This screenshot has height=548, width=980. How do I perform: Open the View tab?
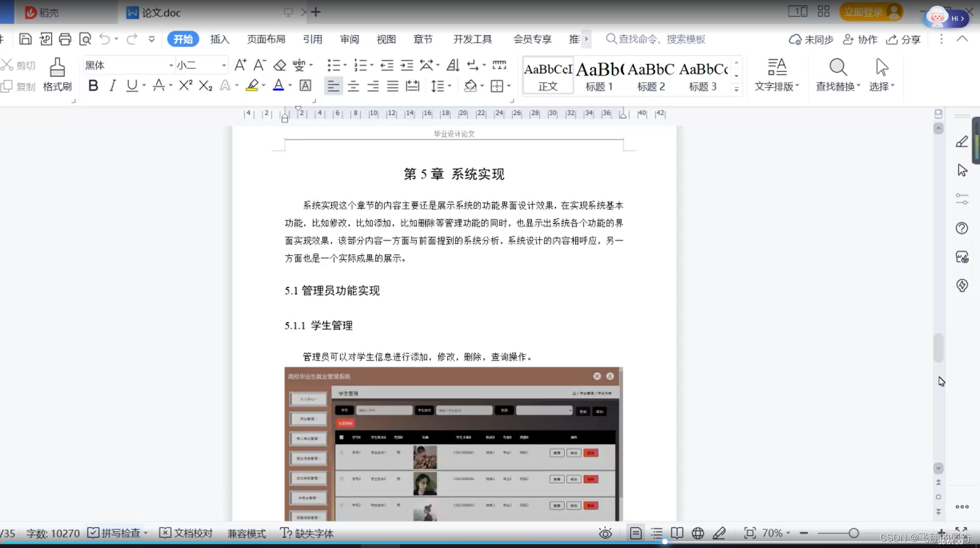coord(386,39)
